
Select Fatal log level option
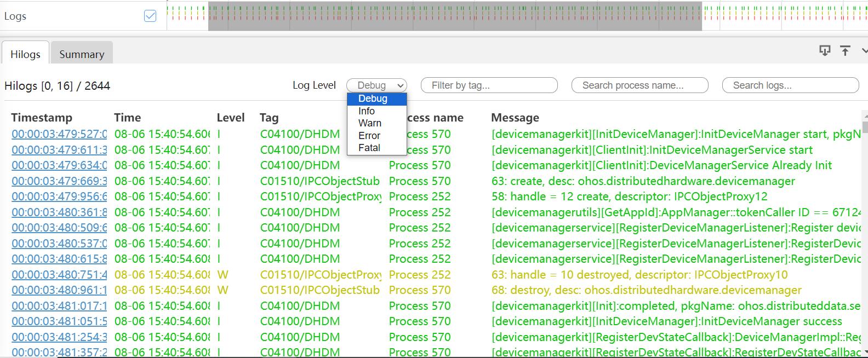pyautogui.click(x=369, y=148)
